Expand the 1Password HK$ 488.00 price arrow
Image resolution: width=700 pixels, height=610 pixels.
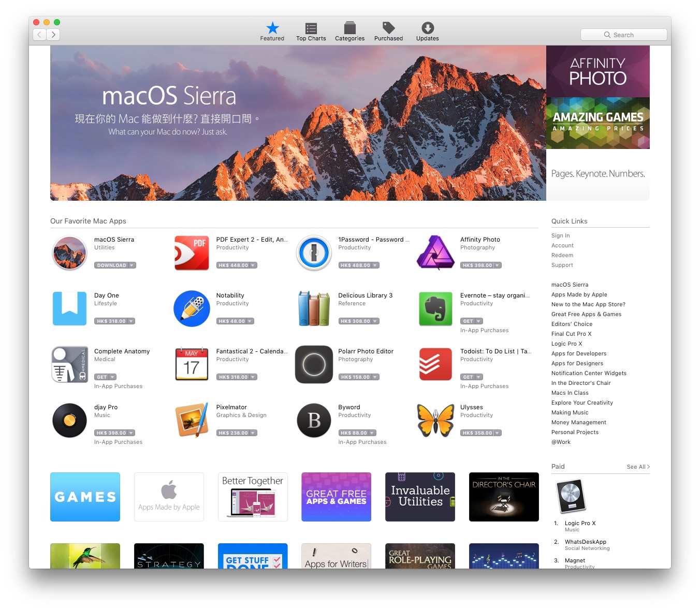tap(375, 265)
